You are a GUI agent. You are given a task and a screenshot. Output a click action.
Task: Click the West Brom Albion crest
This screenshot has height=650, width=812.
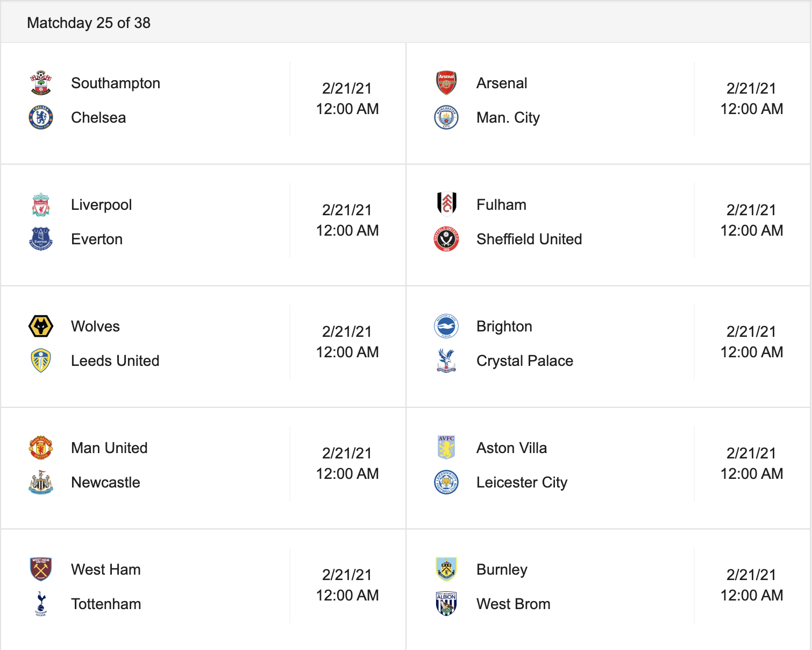coord(446,604)
